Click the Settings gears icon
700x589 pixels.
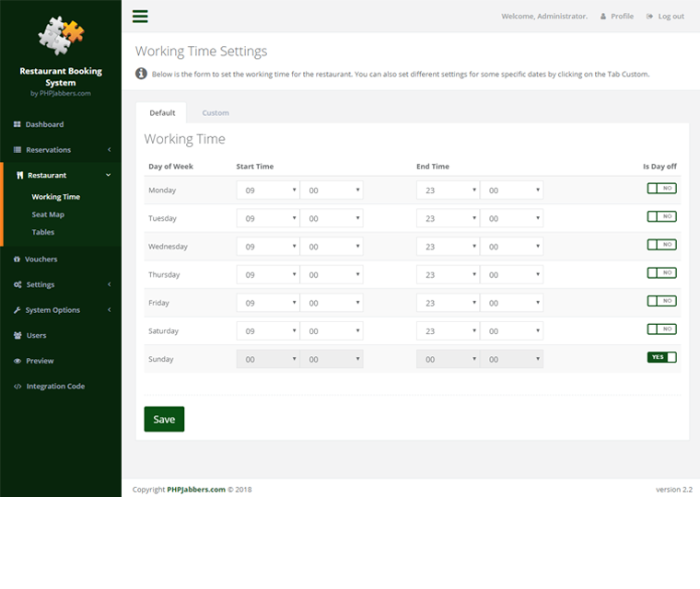[17, 284]
